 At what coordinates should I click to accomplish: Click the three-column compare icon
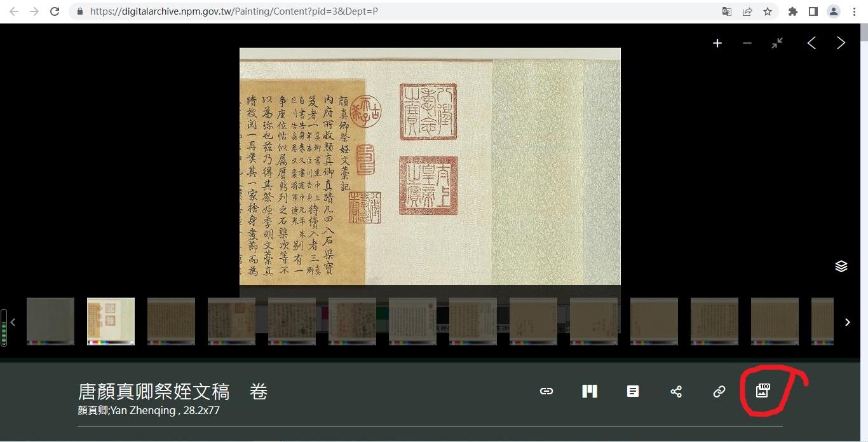pos(590,391)
